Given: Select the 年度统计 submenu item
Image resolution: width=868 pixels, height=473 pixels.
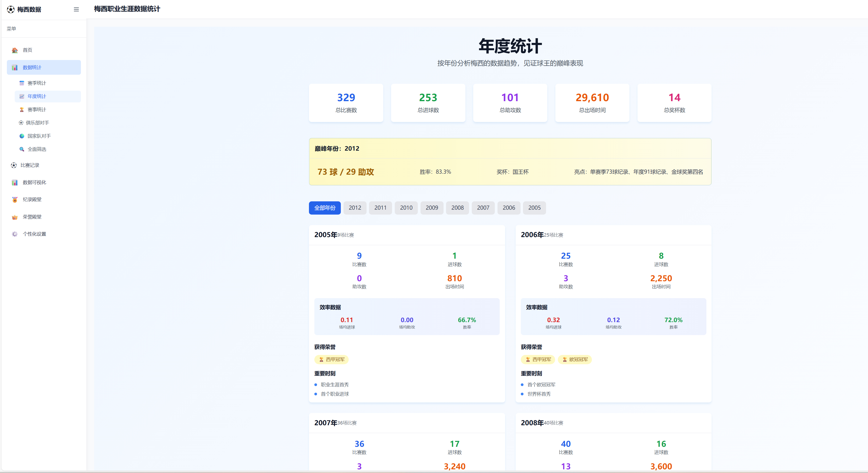Looking at the screenshot, I should point(48,96).
